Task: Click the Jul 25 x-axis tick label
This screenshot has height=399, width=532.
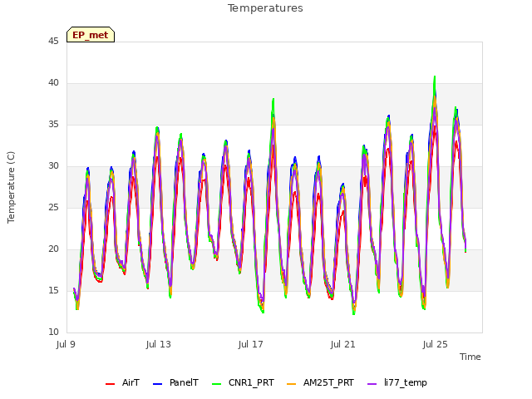Action: click(436, 345)
